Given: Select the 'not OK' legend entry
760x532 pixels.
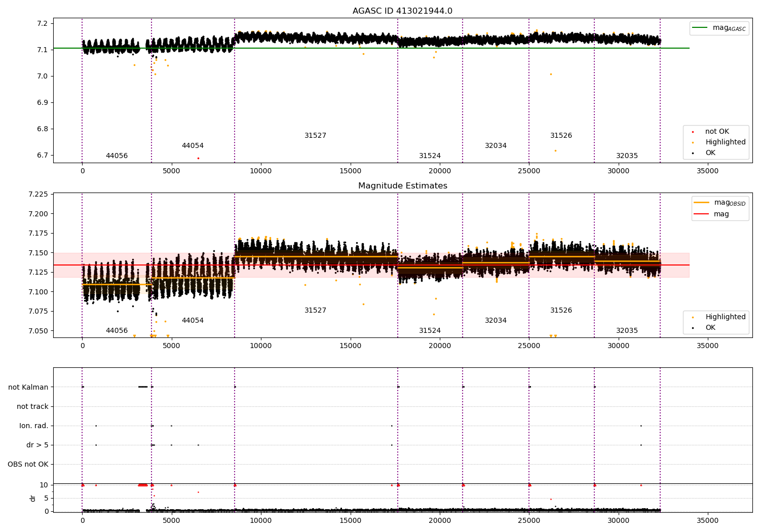Looking at the screenshot, I should (717, 132).
